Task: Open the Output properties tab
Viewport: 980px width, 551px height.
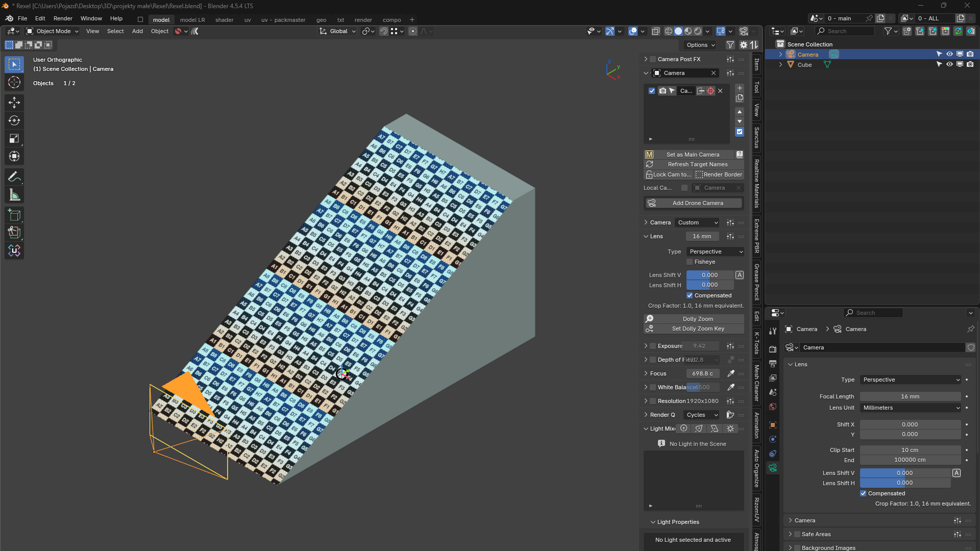Action: pos(773,364)
